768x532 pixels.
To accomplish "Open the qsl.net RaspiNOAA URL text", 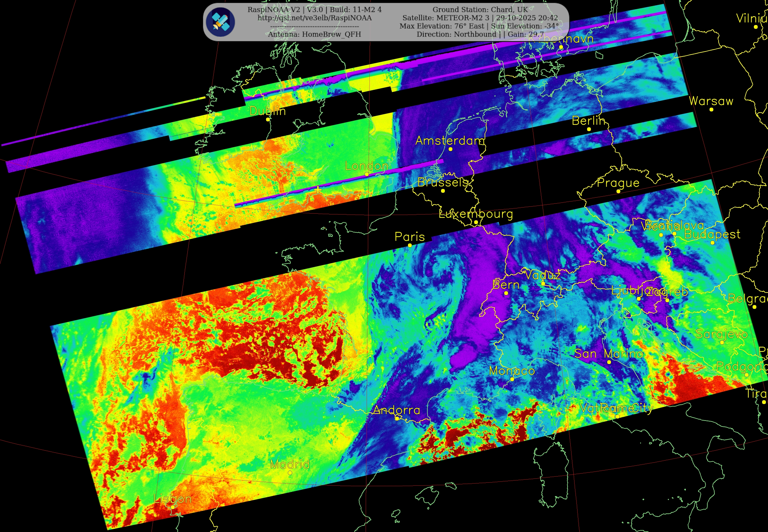I will tap(315, 18).
